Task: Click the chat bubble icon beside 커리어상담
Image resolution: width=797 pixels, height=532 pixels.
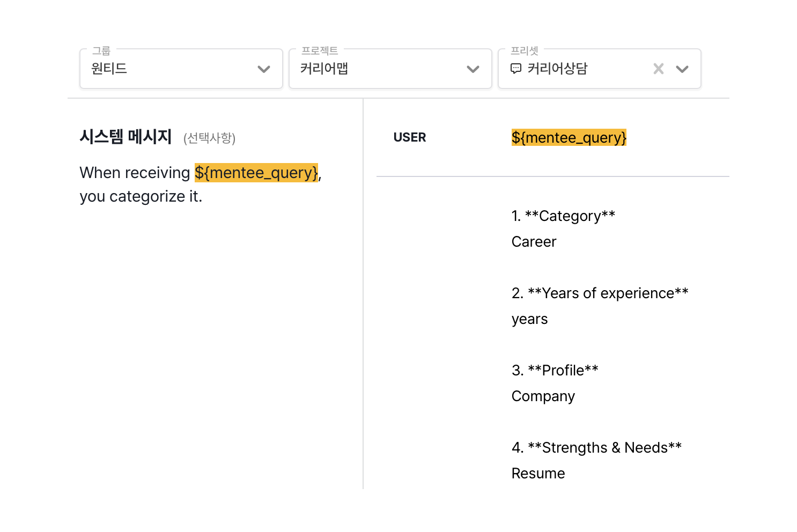Action: point(516,69)
